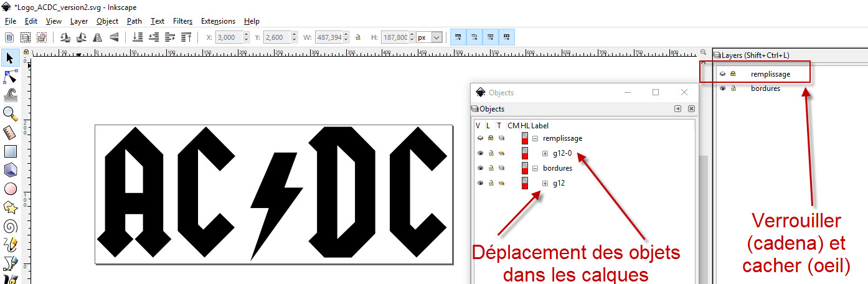Viewport: 868px width, 284px height.
Task: Toggle lock of remplissage in Layers panel
Action: pyautogui.click(x=733, y=74)
